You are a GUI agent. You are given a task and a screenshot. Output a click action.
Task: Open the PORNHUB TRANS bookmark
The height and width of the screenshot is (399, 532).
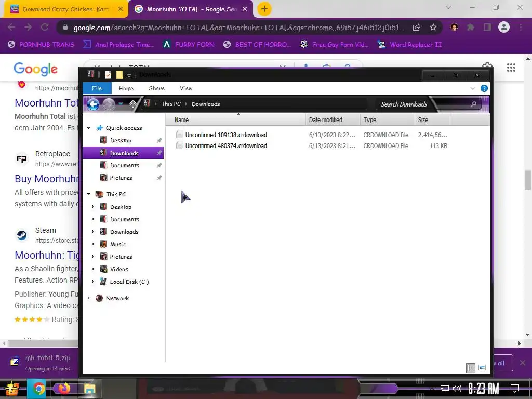[x=41, y=45]
